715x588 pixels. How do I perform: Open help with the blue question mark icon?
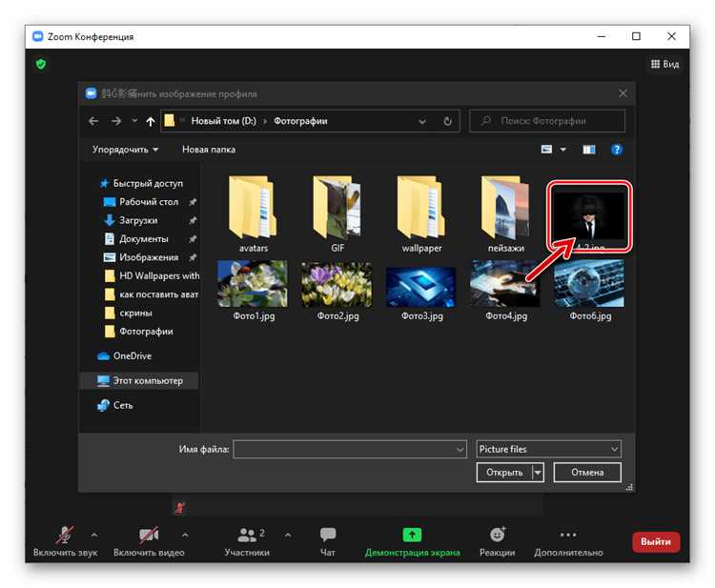[617, 150]
